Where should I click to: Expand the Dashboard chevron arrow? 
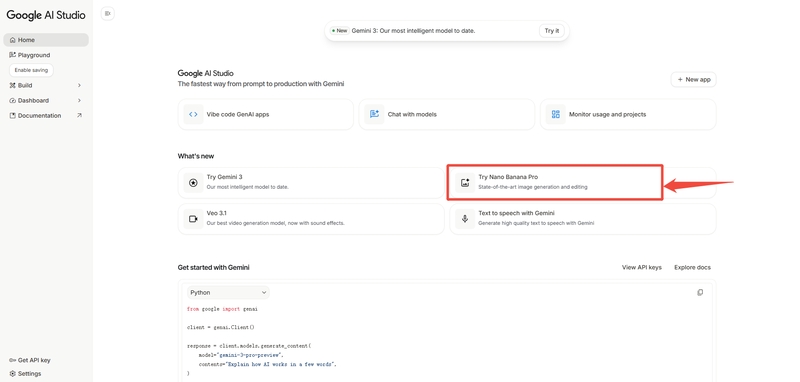79,100
